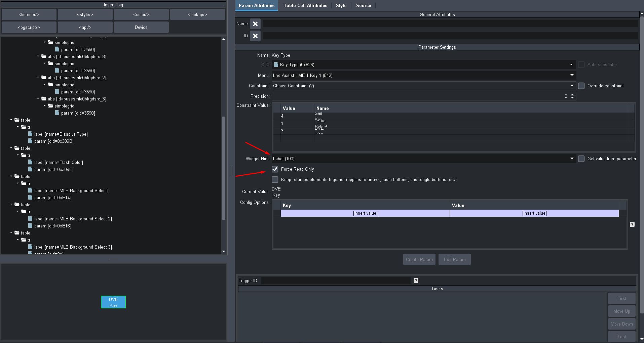Select the Param Attributes tab

(x=257, y=5)
